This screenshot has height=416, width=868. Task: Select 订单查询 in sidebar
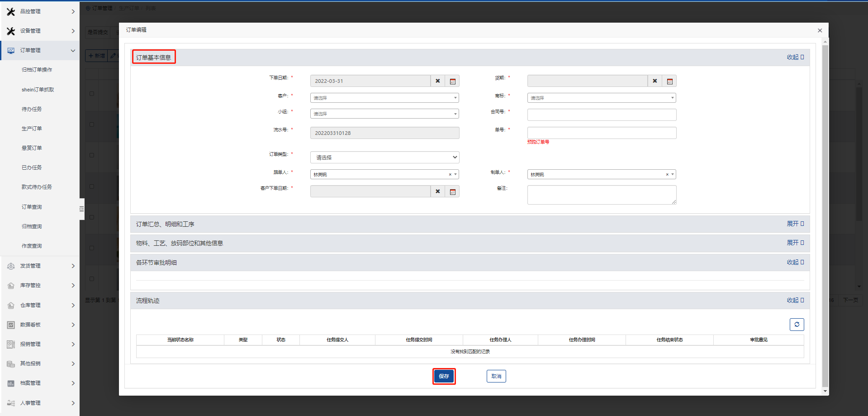[x=32, y=207]
